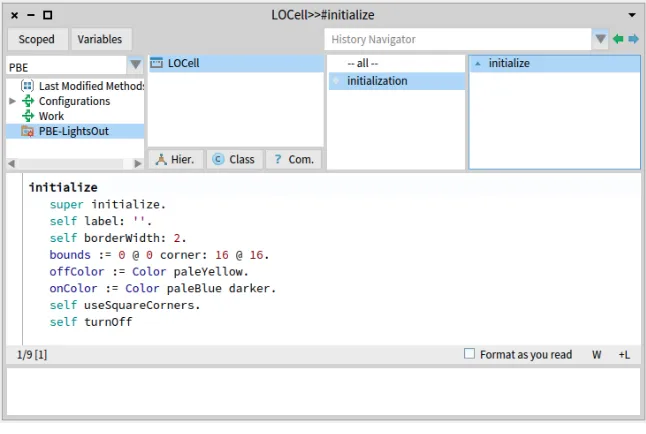
Task: Click the initialization protocol diamond icon
Action: coord(336,81)
